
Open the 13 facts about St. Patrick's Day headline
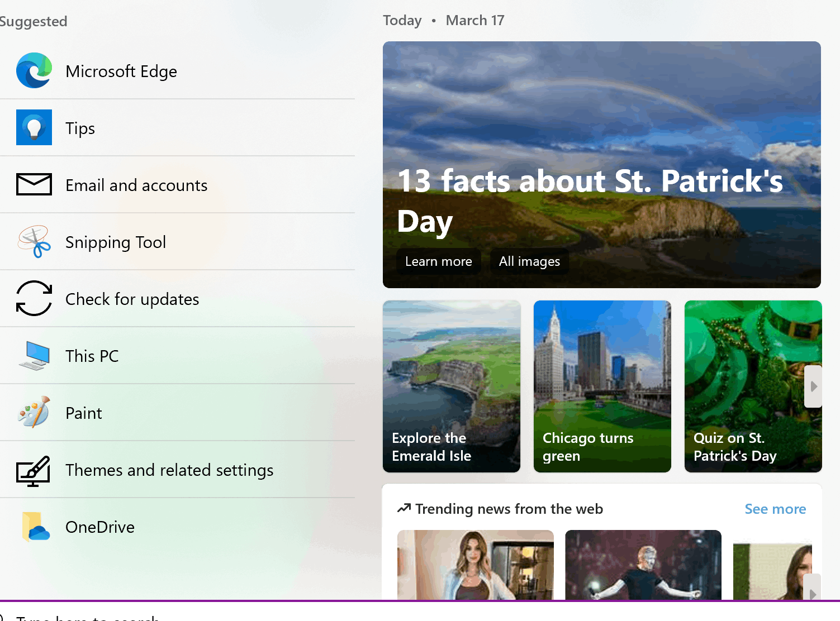(x=590, y=201)
